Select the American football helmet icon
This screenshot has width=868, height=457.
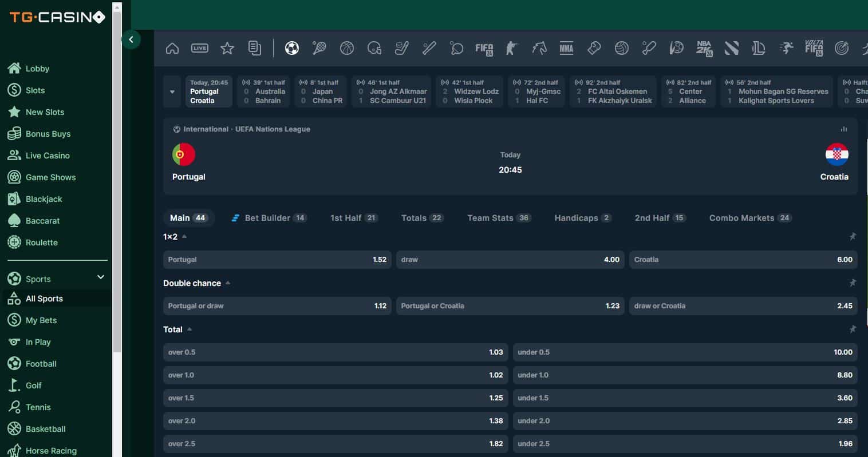[x=374, y=48]
